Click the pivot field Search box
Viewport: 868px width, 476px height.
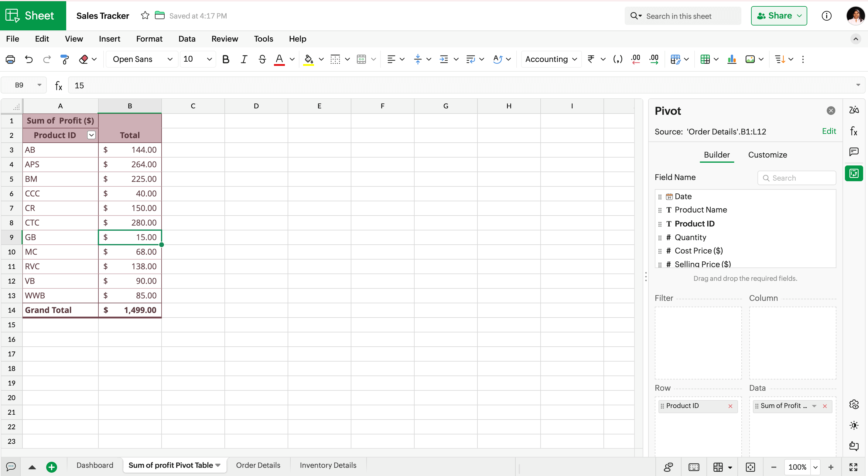tap(797, 178)
